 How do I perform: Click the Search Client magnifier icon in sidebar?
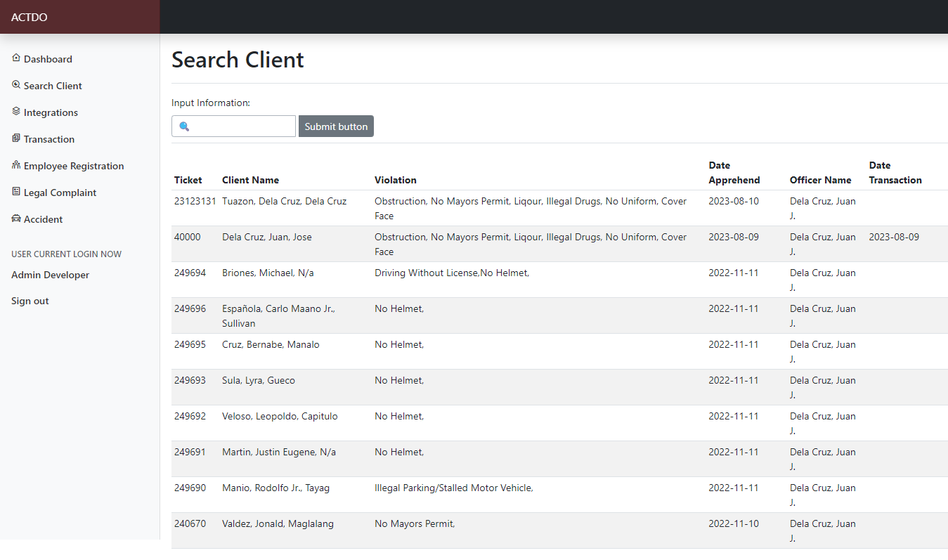tap(16, 85)
